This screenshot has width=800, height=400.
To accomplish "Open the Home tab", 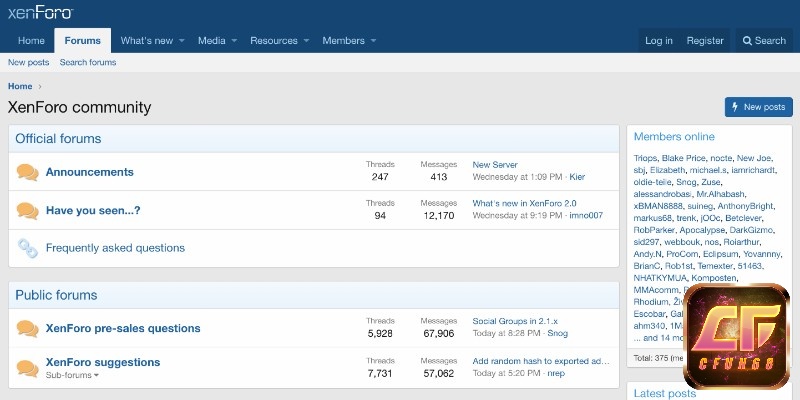I will click(31, 41).
